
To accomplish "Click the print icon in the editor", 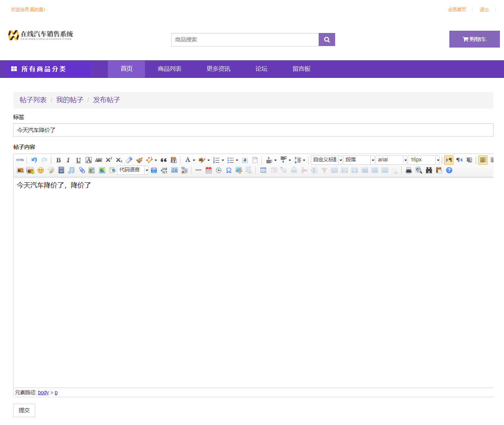I will (x=409, y=170).
